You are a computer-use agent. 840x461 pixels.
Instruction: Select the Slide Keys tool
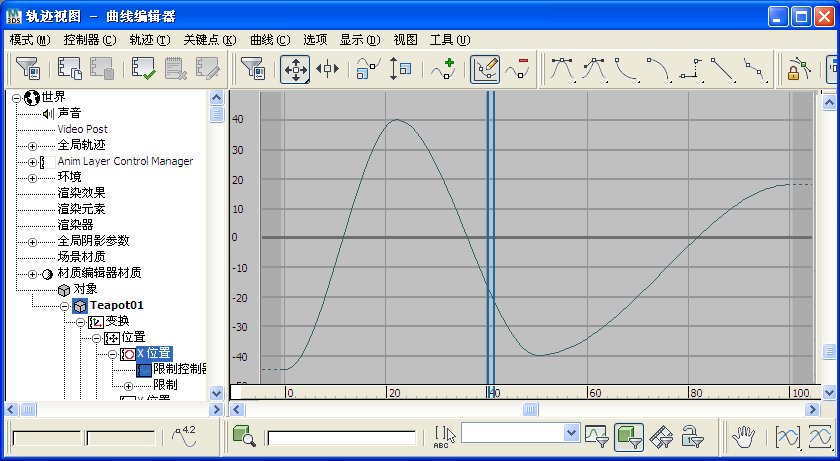327,69
